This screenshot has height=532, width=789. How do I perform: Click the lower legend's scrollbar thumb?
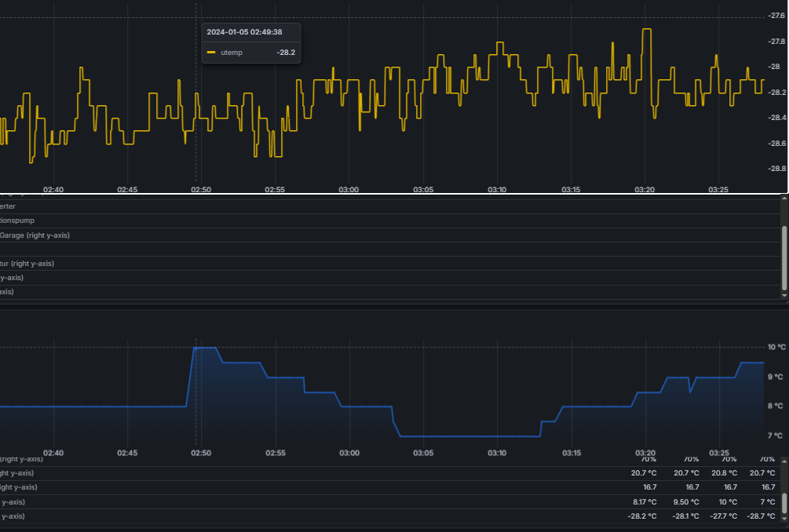click(783, 502)
